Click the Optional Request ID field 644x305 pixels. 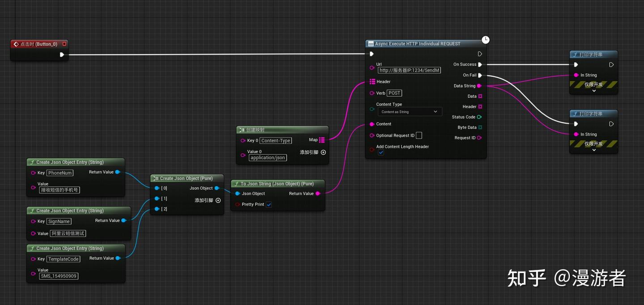[x=419, y=135]
